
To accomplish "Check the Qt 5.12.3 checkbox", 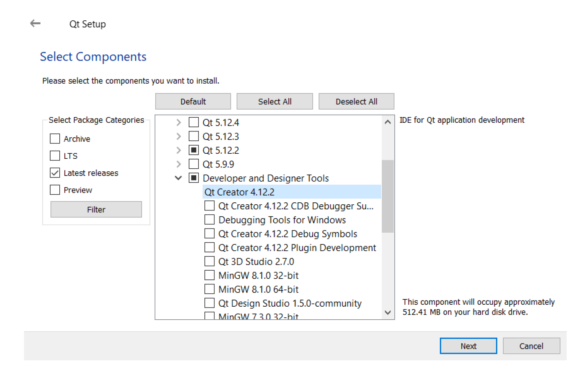I will pos(194,136).
